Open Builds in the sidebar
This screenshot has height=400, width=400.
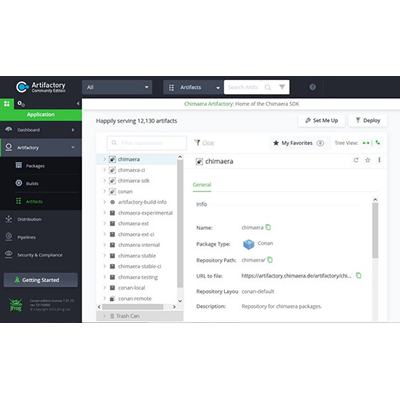32,183
